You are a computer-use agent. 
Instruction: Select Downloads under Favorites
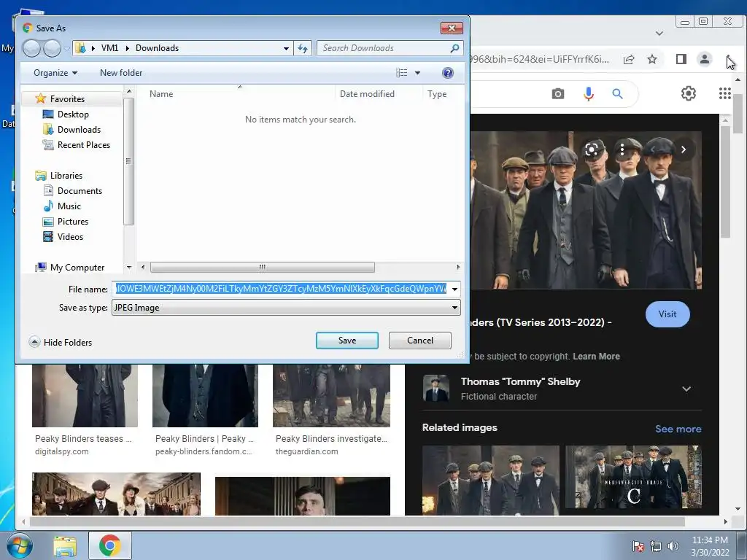(79, 130)
